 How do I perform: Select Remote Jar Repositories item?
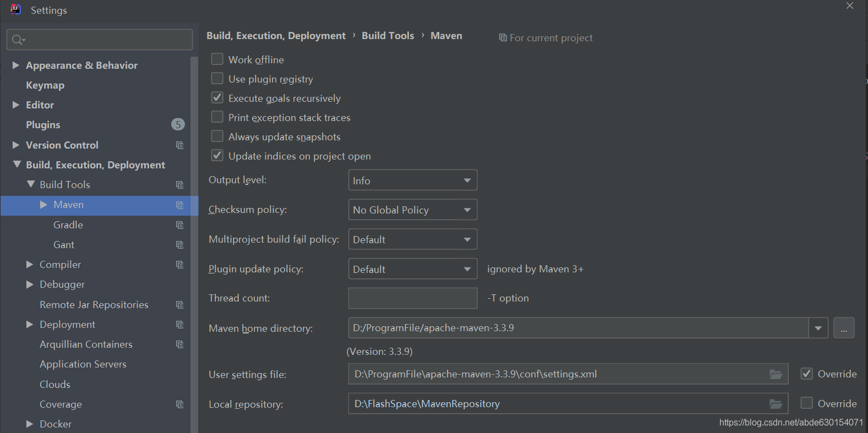click(x=94, y=305)
